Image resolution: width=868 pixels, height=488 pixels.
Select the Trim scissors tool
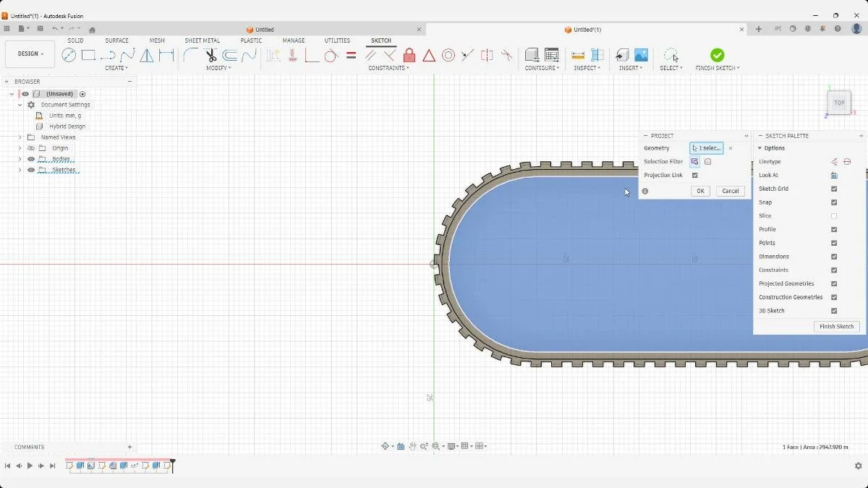point(210,55)
